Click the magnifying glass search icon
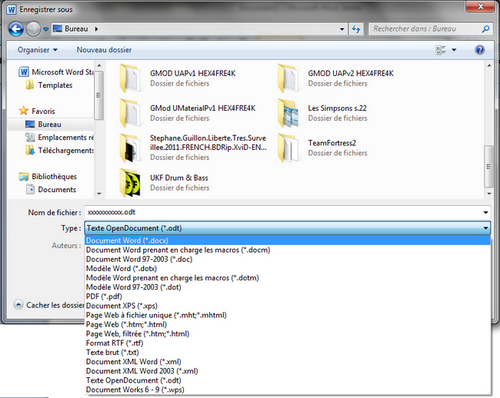Viewport: 500px width, 398px height. pyautogui.click(x=486, y=29)
